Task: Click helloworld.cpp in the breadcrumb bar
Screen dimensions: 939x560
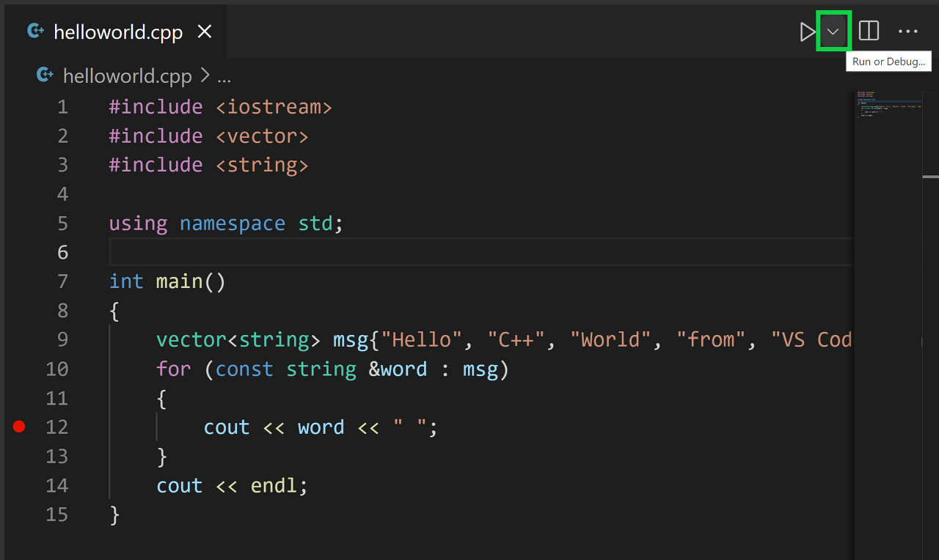Action: coord(128,75)
